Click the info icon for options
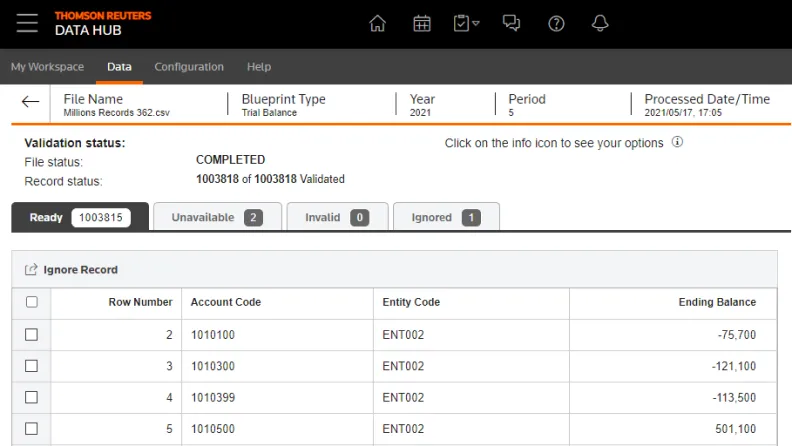792x446 pixels. tap(677, 143)
